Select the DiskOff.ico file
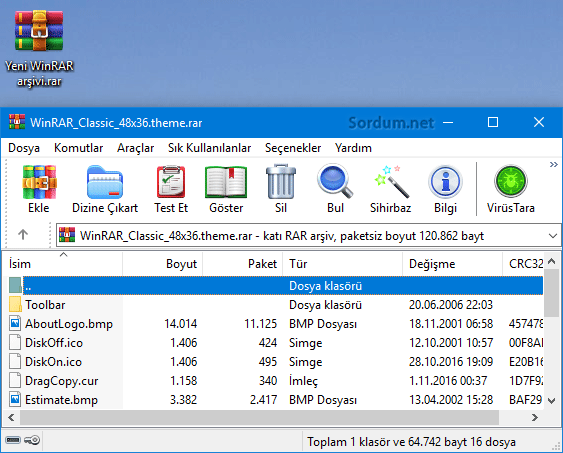Image resolution: width=563 pixels, height=453 pixels. [x=275, y=343]
